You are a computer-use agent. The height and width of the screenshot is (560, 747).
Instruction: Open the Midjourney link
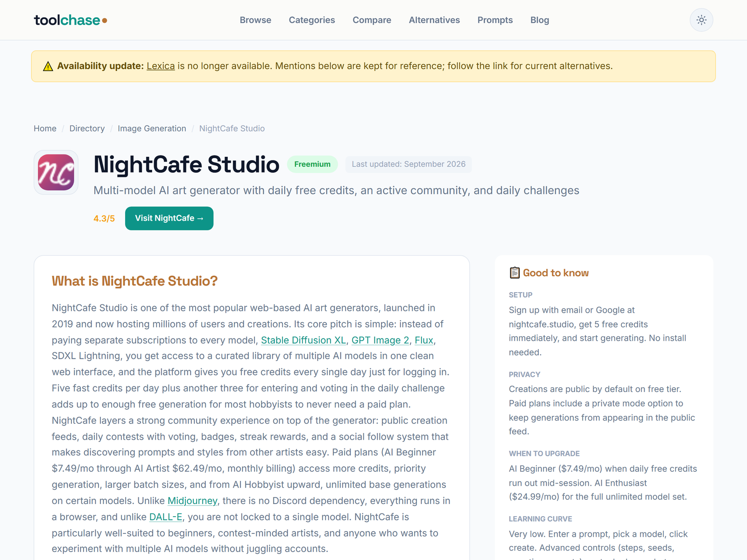[192, 501]
